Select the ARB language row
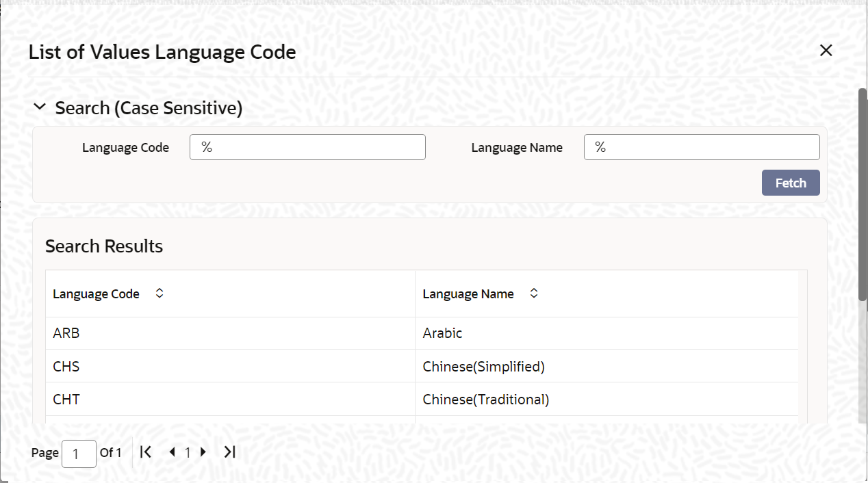The width and height of the screenshot is (868, 483). click(66, 333)
